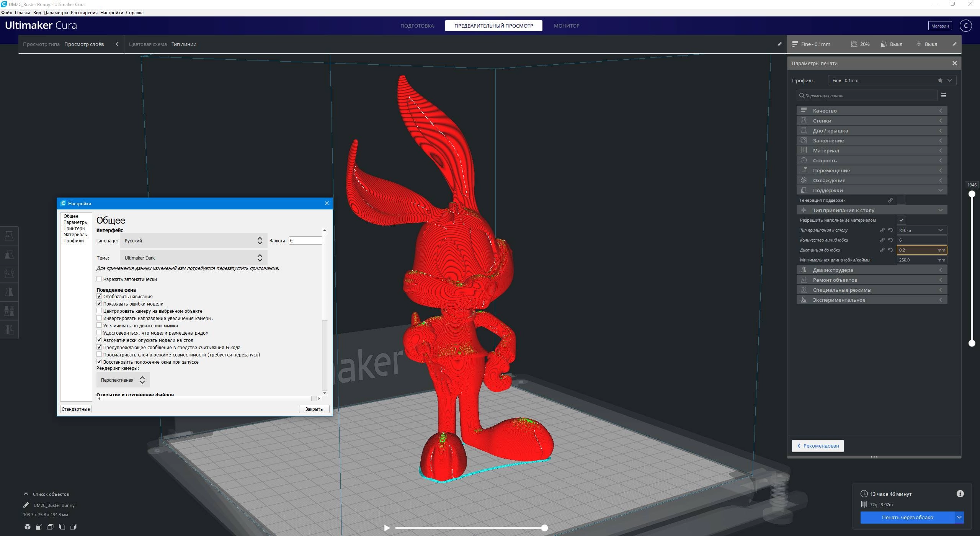Click pencil icon in print settings summary

955,44
